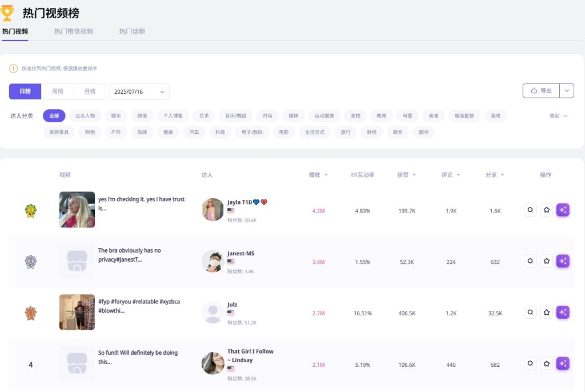585x392 pixels.
Task: Star the That Girl I Follow video
Action: pos(547,364)
